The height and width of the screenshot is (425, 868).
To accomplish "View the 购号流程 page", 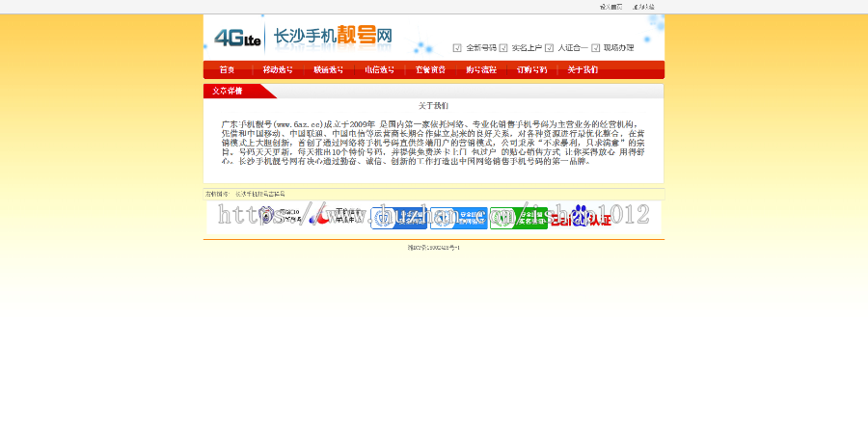I will (481, 69).
